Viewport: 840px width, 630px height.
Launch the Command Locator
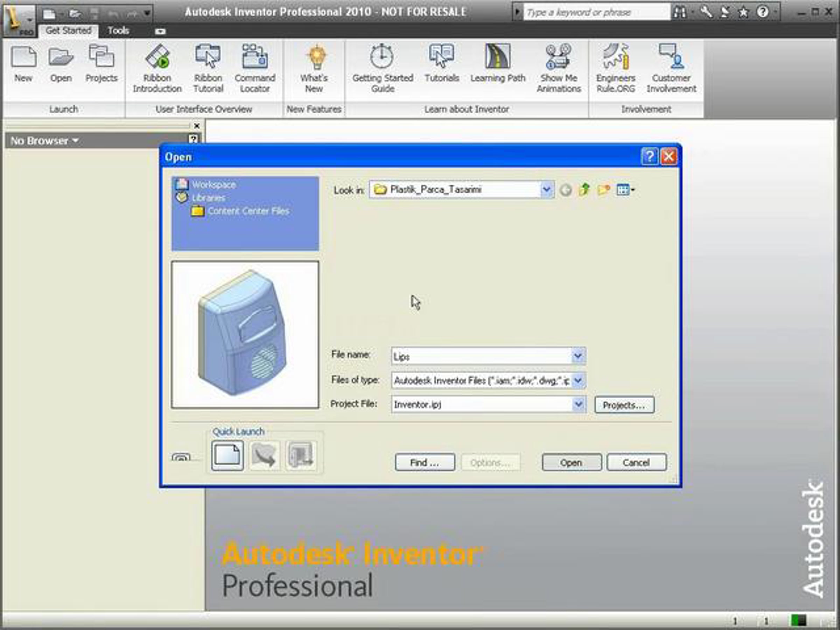tap(255, 68)
